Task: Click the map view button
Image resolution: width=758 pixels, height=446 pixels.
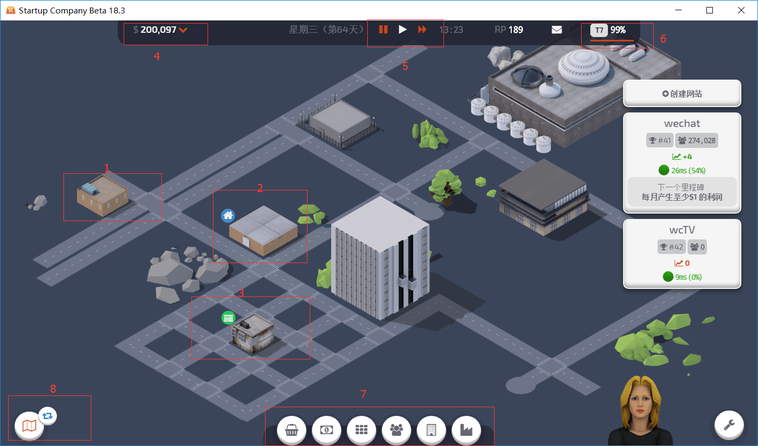Action: 29,426
